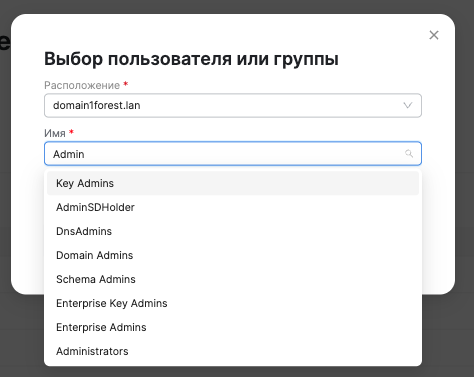Select the Enterprise Key Admins entry
The height and width of the screenshot is (377, 474).
(x=233, y=303)
